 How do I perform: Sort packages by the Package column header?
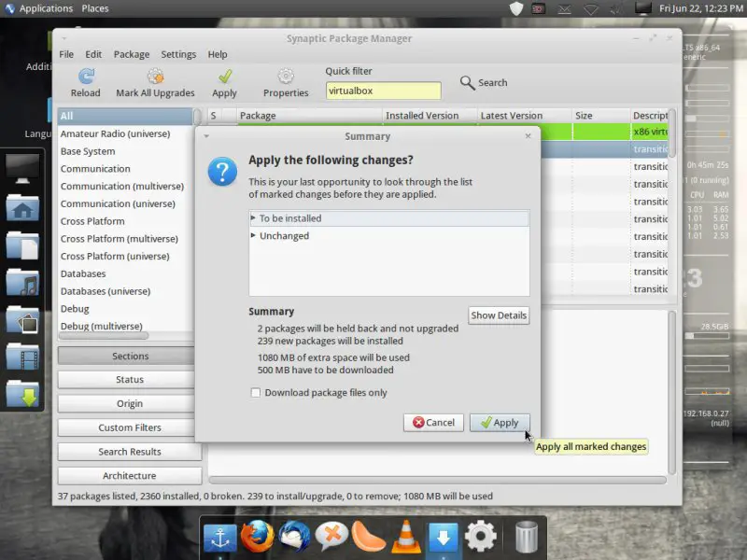click(x=310, y=116)
